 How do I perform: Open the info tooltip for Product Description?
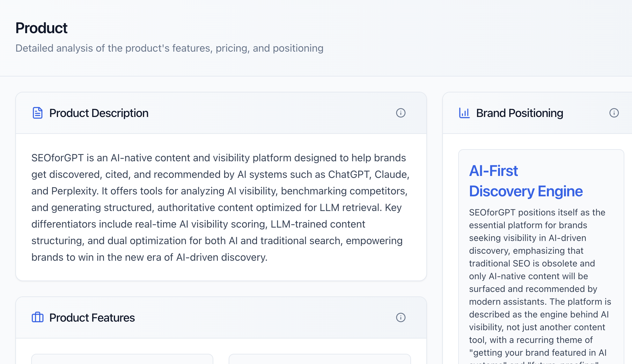point(401,113)
